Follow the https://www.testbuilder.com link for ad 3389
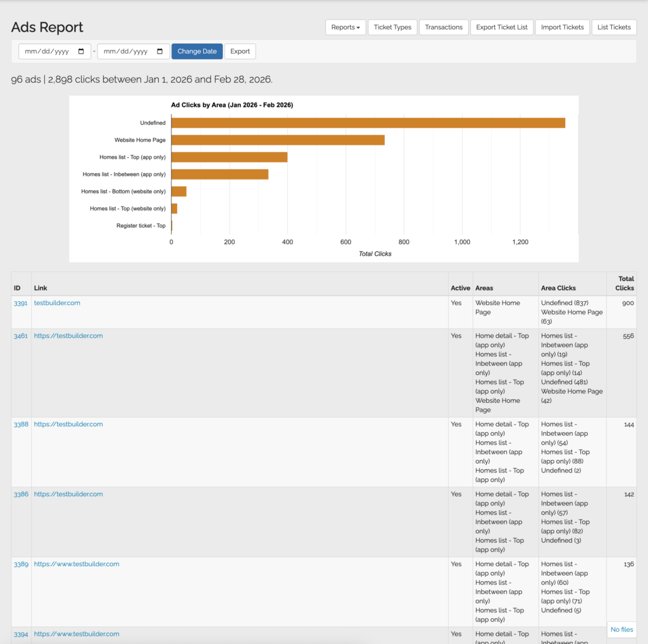Viewport: 648px width, 644px height. [x=77, y=564]
